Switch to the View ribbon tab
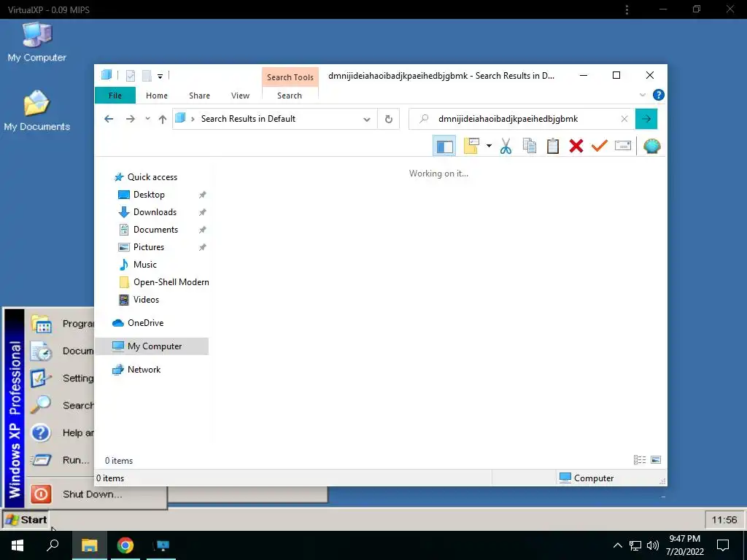The height and width of the screenshot is (560, 747). 240,96
